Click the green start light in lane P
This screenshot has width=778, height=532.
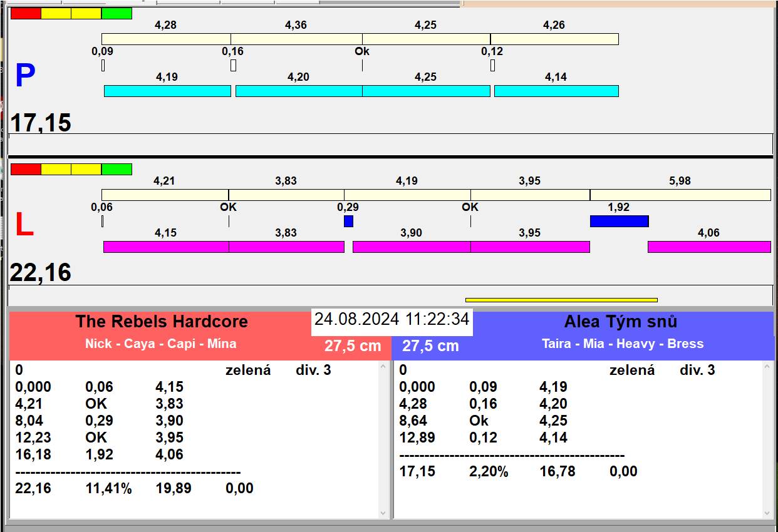point(117,14)
